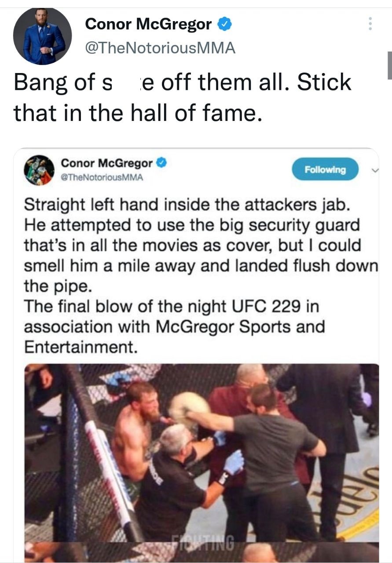
Task: Open the larger @TheNotoriousMMA handle at the top
Action: (160, 48)
